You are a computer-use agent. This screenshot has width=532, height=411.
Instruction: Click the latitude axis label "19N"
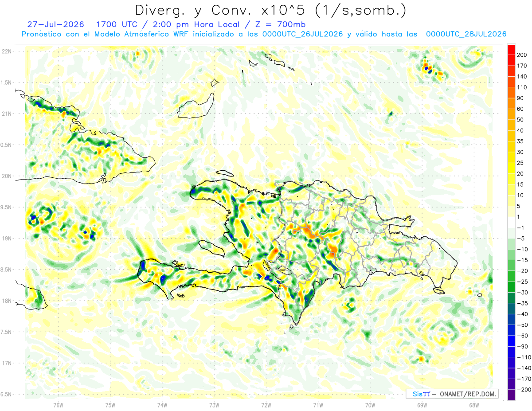click(7, 238)
